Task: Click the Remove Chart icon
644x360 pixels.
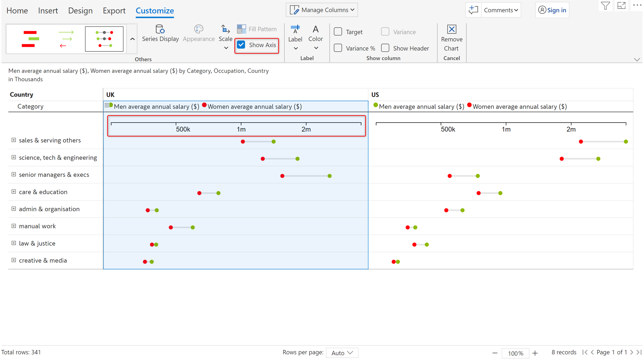Action: [x=451, y=29]
